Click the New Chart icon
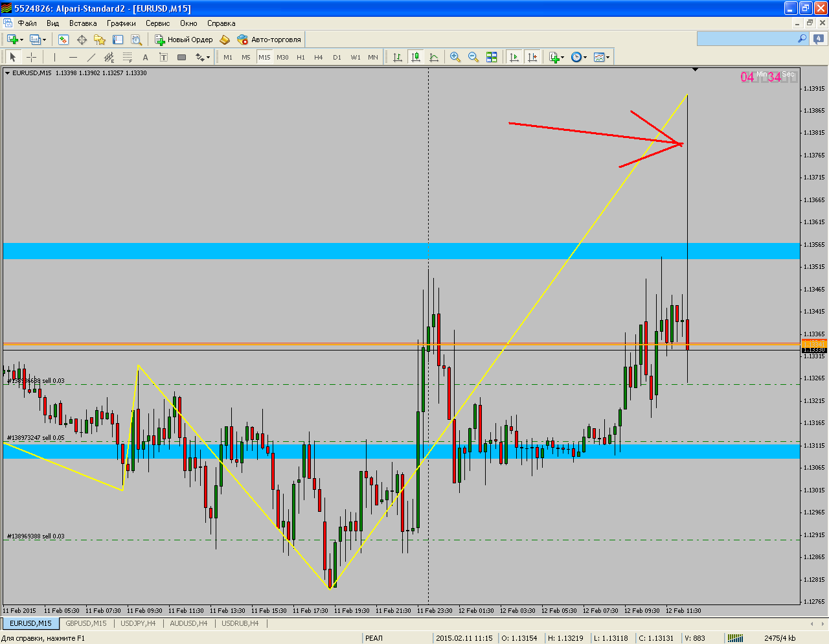This screenshot has height=644, width=829. [x=12, y=40]
